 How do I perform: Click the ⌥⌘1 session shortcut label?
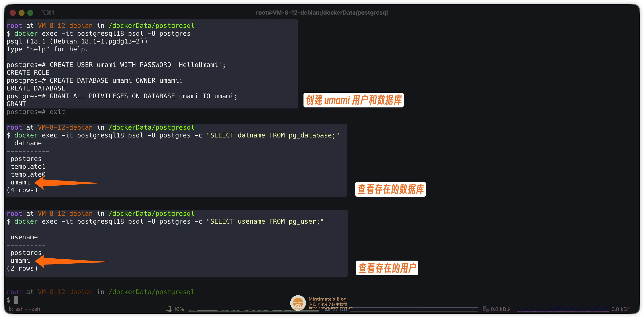click(x=47, y=13)
